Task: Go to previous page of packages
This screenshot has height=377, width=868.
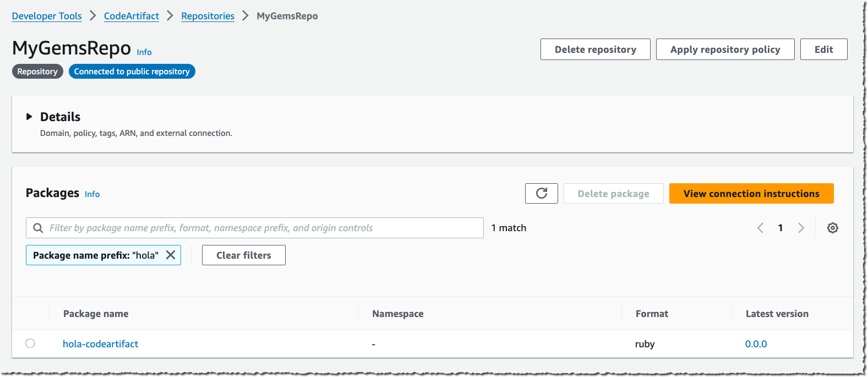Action: point(760,228)
